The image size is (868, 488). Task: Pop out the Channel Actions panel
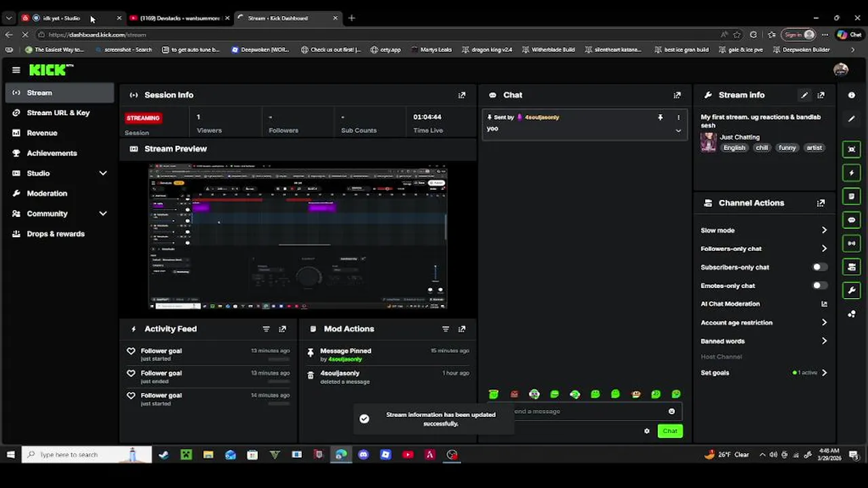tap(821, 203)
